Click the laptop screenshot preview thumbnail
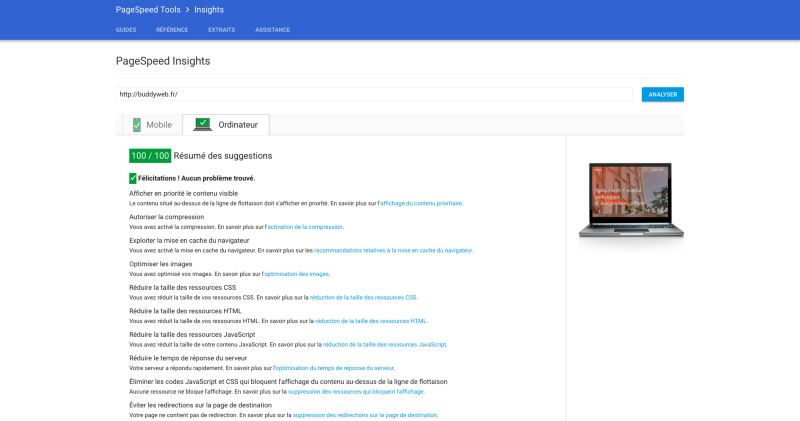The height and width of the screenshot is (421, 800). (x=631, y=201)
